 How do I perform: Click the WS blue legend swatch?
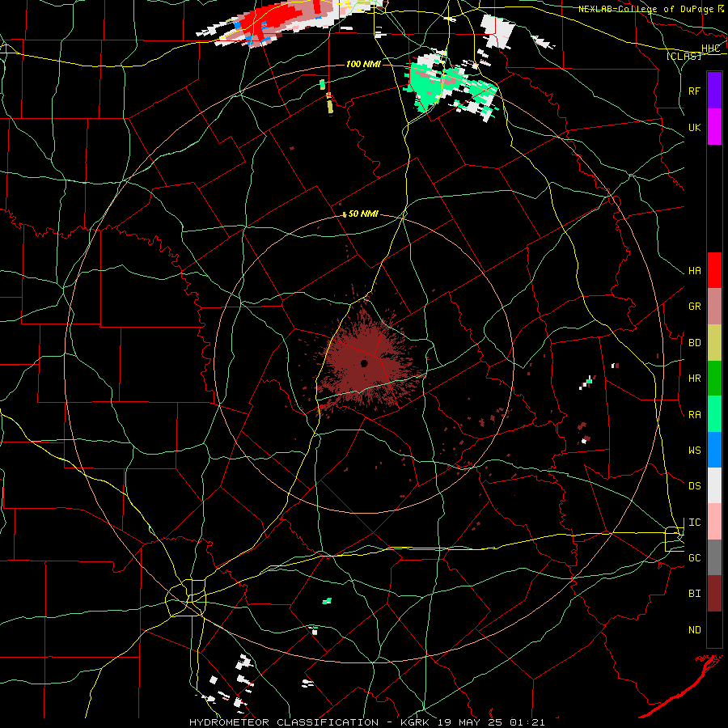[714, 450]
